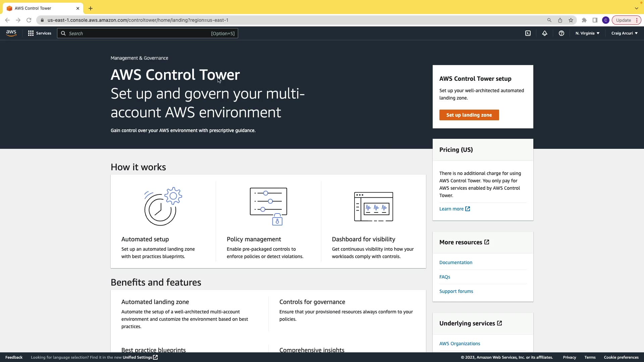Click Cookie preferences in footer
This screenshot has height=362, width=644.
(621, 357)
